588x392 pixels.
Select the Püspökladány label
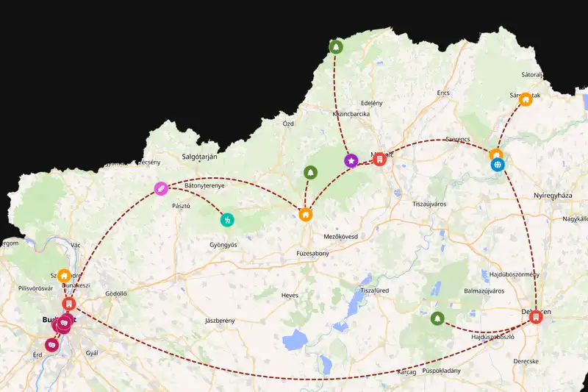[x=442, y=371]
